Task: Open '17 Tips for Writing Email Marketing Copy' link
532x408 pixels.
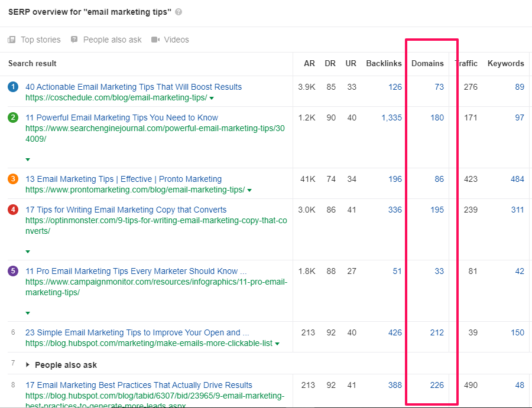Action: click(x=126, y=210)
